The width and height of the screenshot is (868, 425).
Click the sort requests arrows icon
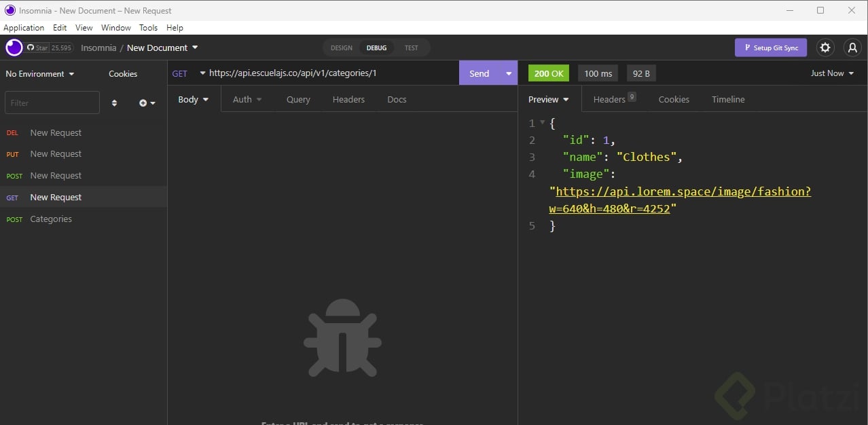click(114, 103)
